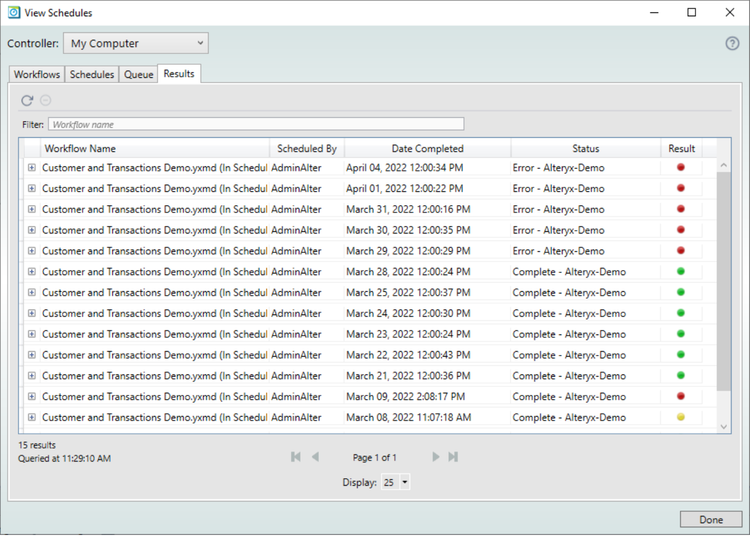Screen dimensions: 750x536
Task: Click "Queried at 11:29:10 AM" text
Action: click(x=65, y=459)
